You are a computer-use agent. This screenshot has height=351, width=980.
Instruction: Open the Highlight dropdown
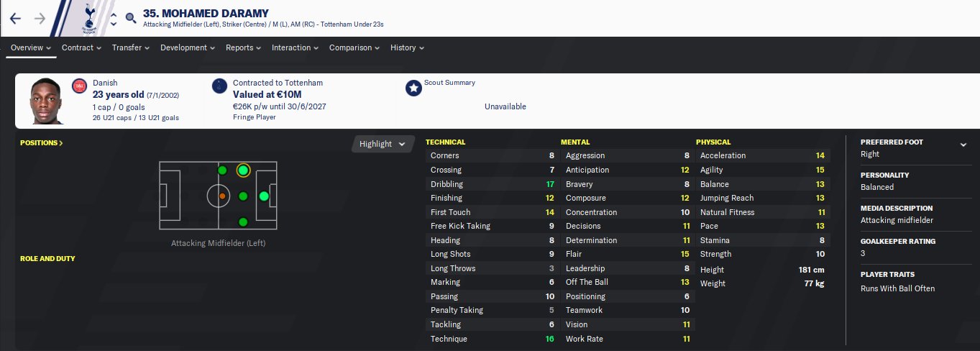pyautogui.click(x=383, y=144)
